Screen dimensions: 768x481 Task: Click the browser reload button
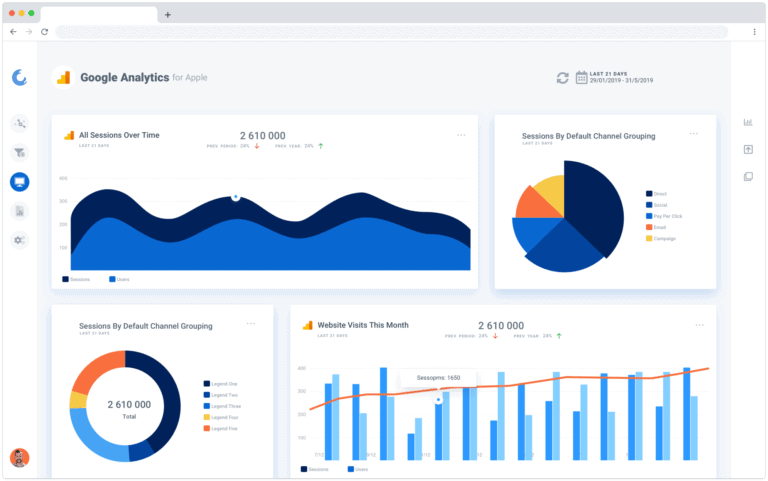coord(45,32)
